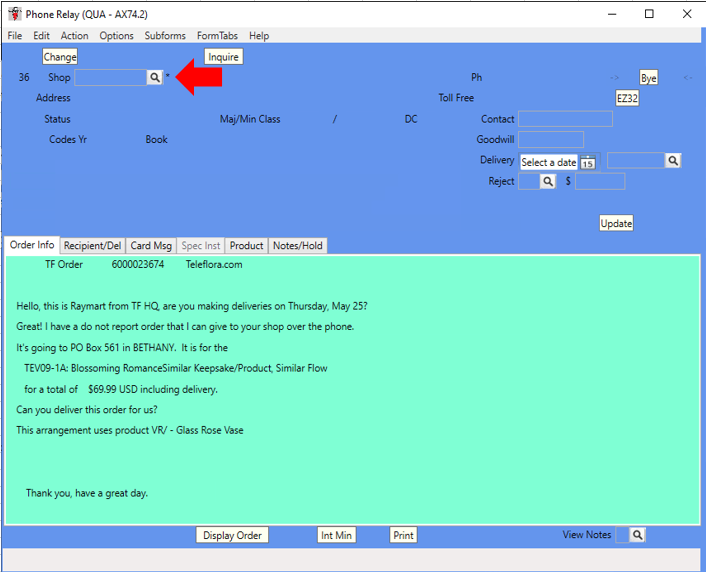This screenshot has width=706, height=572.
Task: Switch to the Notes/Hold tab
Action: click(298, 245)
